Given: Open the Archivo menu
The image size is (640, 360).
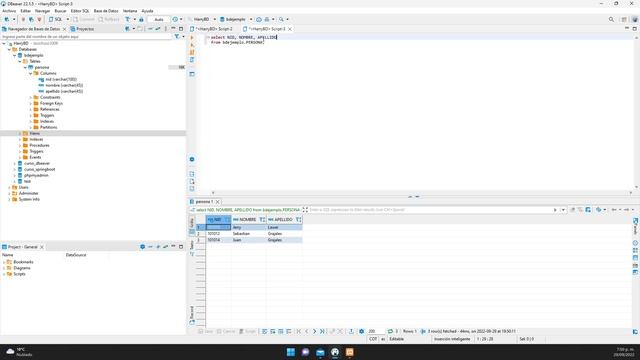Looking at the screenshot, I should 9,11.
